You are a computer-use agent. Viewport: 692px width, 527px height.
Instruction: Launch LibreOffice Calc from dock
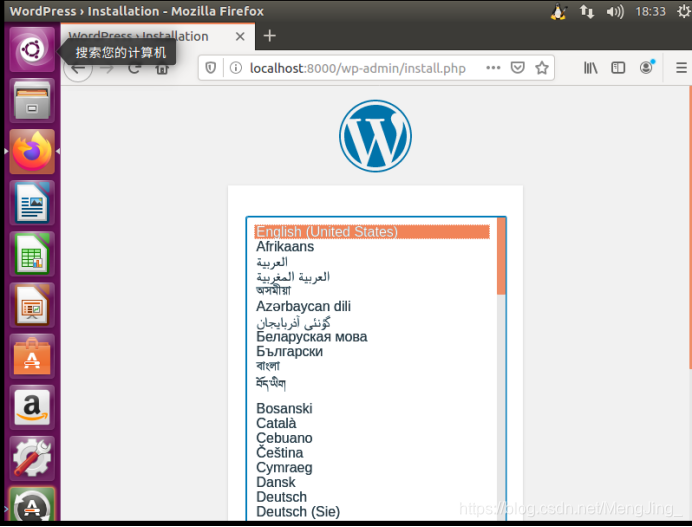pyautogui.click(x=32, y=254)
